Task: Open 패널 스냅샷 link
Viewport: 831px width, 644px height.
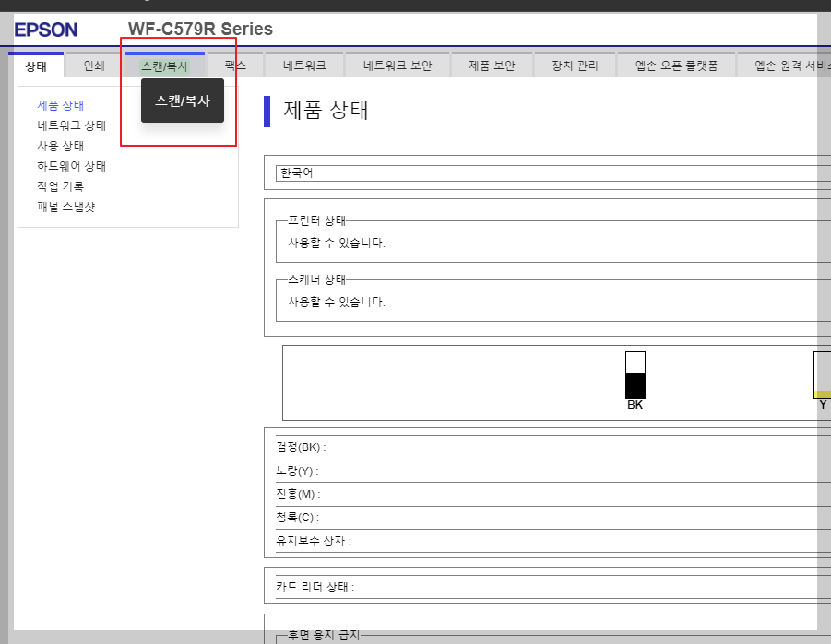Action: 65,207
